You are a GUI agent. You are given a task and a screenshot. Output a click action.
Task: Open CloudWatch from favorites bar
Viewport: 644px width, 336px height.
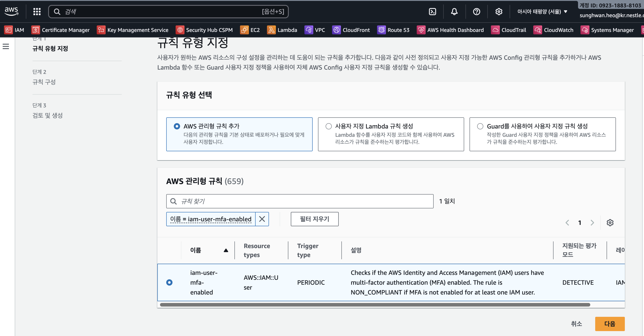click(x=554, y=30)
